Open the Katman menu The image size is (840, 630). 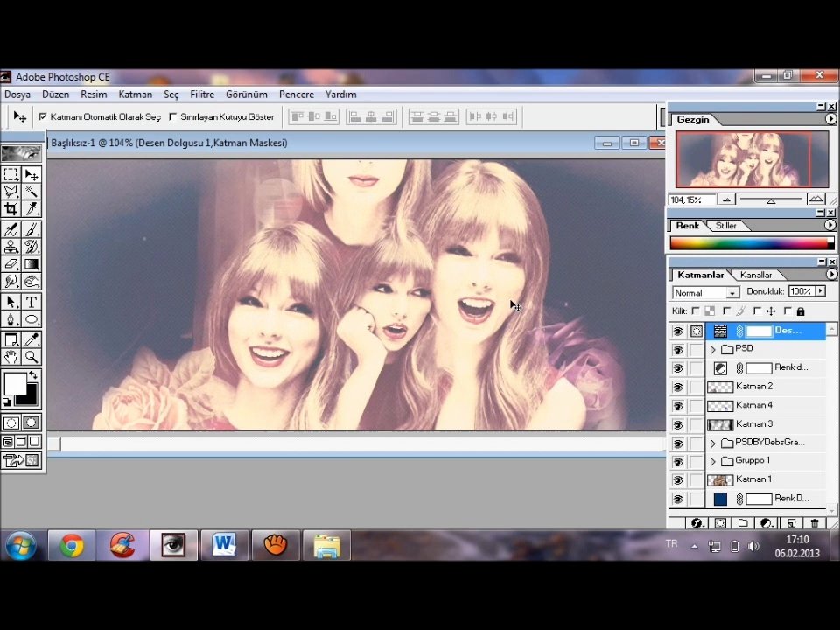tap(136, 94)
